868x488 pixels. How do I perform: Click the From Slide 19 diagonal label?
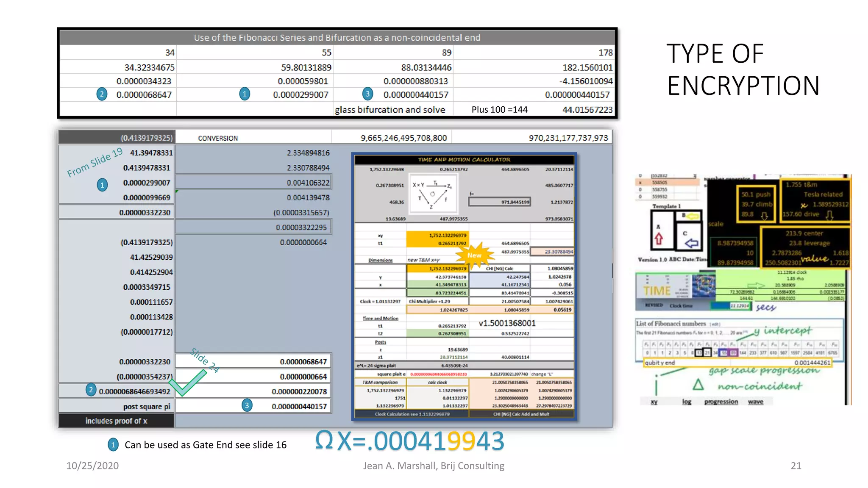click(95, 162)
